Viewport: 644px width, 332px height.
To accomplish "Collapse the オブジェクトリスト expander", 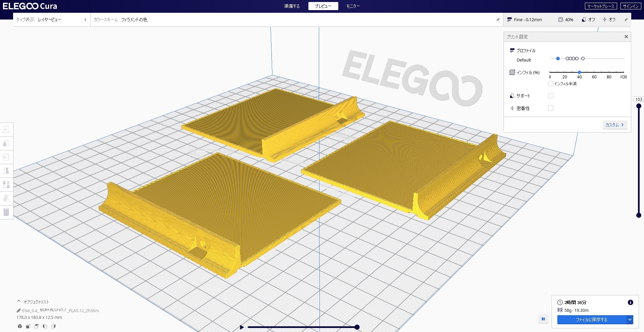I will (x=19, y=301).
